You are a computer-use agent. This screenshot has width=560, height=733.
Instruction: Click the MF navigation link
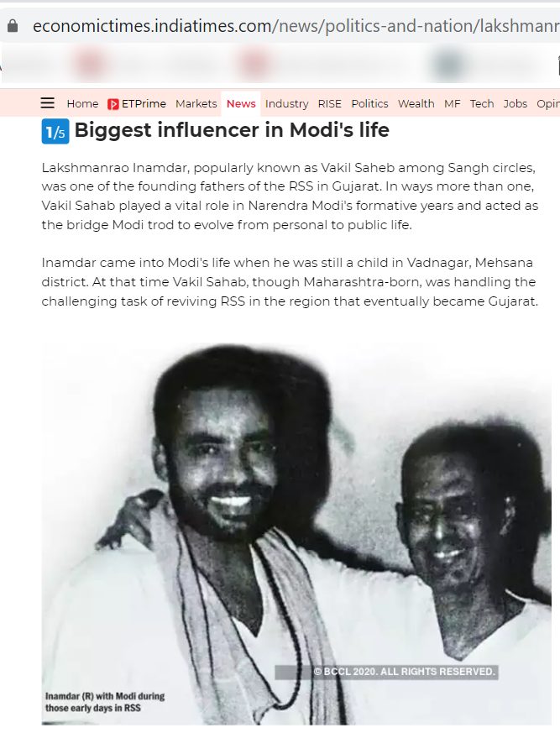click(452, 103)
